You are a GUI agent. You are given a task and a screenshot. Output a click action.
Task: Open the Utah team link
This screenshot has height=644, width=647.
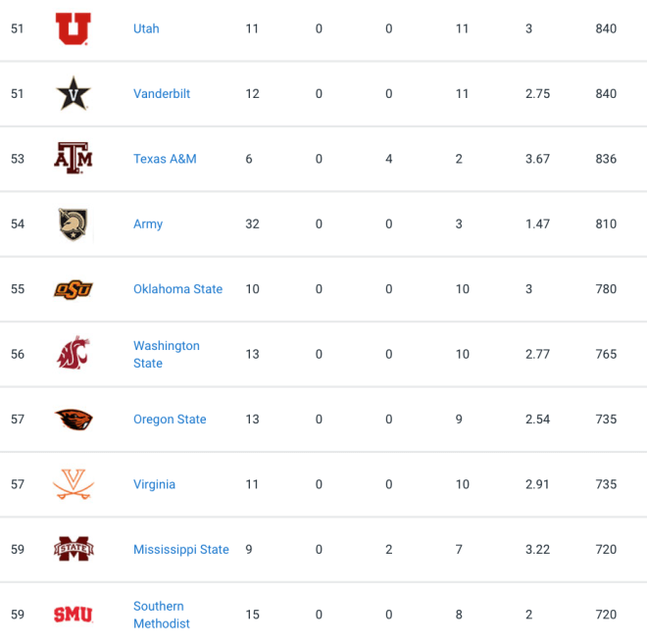coord(146,28)
